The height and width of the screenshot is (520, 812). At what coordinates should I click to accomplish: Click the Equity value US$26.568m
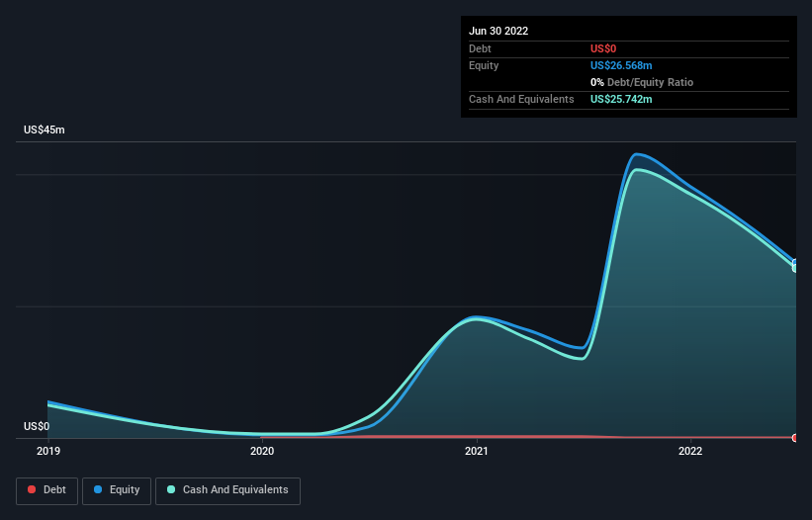[621, 65]
